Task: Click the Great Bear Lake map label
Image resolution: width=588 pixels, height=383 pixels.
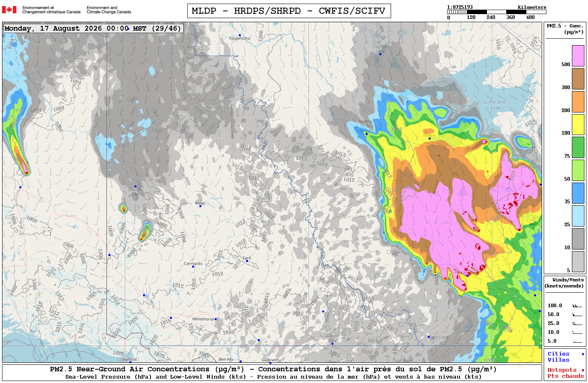Action: [496, 105]
